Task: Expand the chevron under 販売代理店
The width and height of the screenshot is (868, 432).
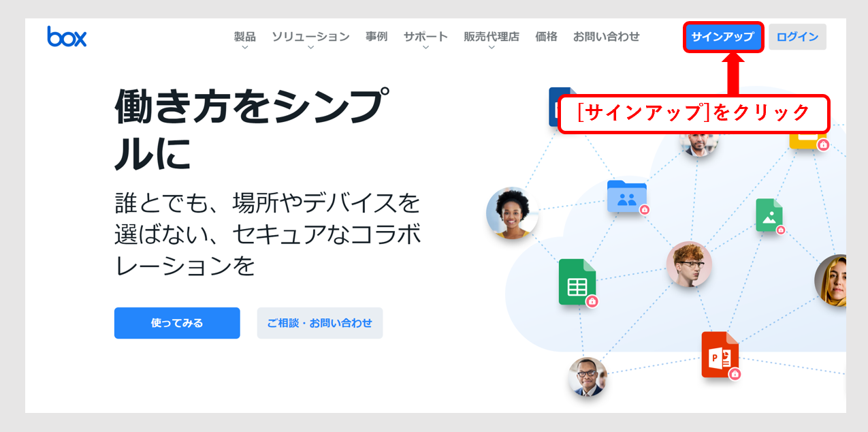Action: [492, 48]
